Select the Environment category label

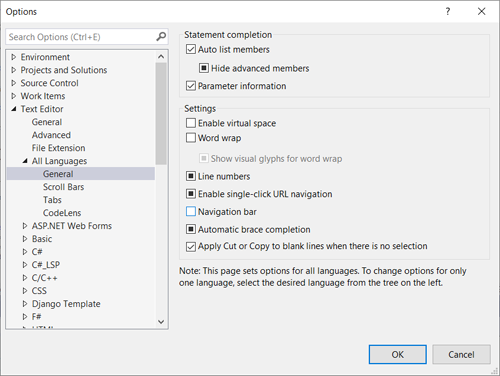point(45,57)
